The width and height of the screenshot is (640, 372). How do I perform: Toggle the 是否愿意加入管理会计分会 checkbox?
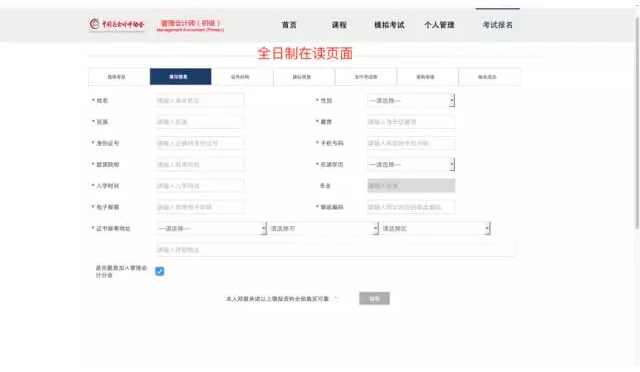[x=160, y=271]
